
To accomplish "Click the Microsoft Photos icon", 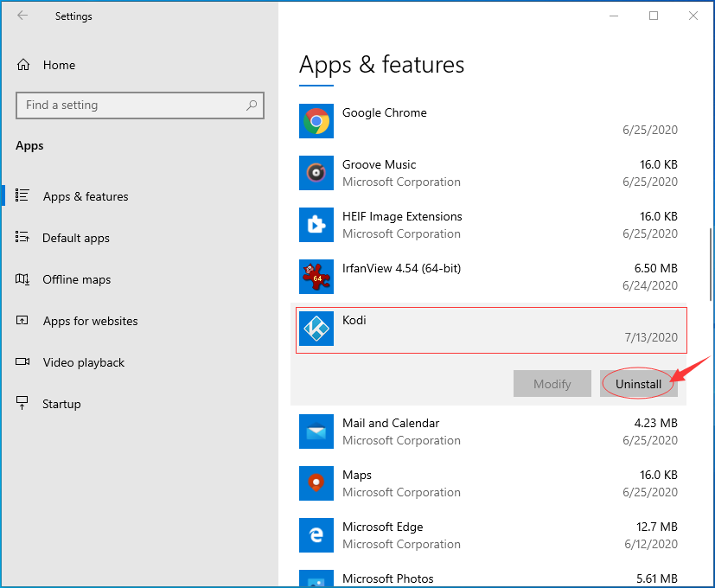I will [316, 578].
